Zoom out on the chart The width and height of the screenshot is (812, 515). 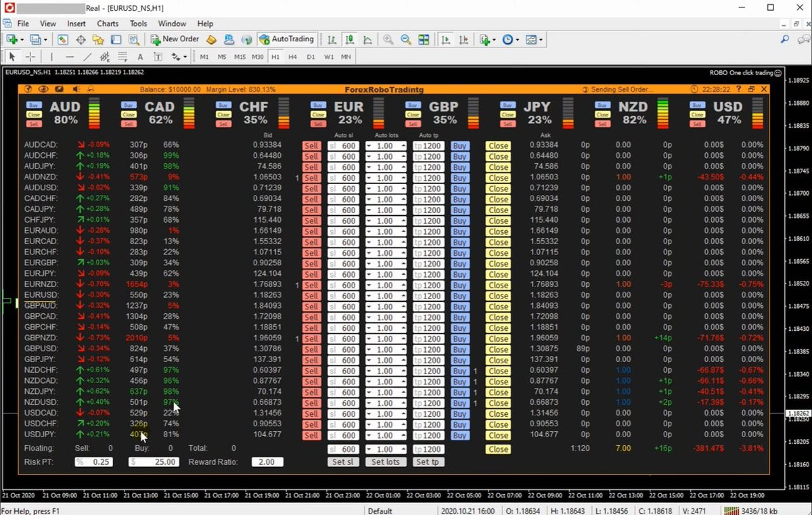406,40
